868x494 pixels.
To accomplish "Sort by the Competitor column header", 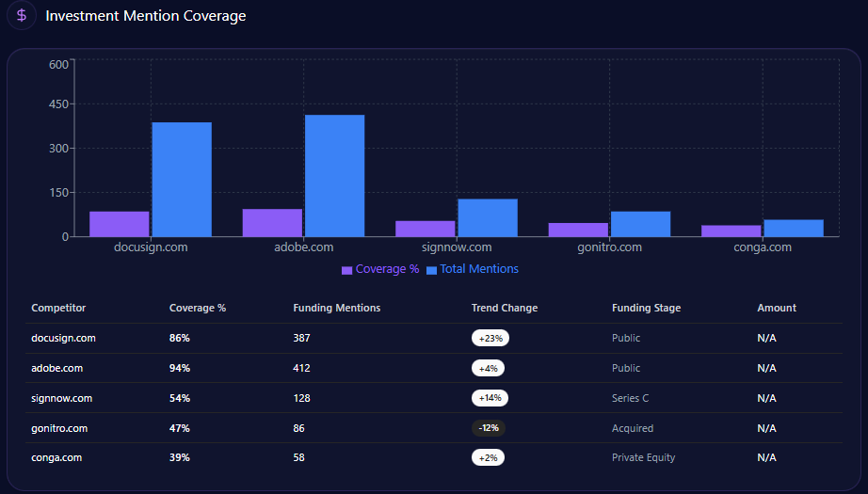I will click(58, 308).
